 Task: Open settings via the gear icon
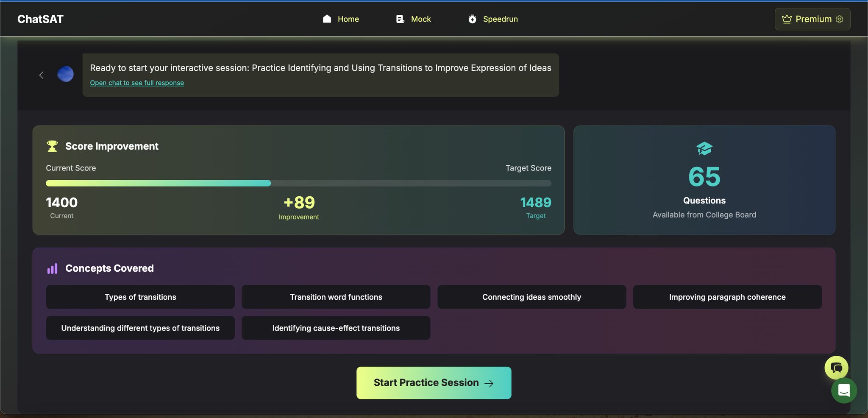(840, 19)
